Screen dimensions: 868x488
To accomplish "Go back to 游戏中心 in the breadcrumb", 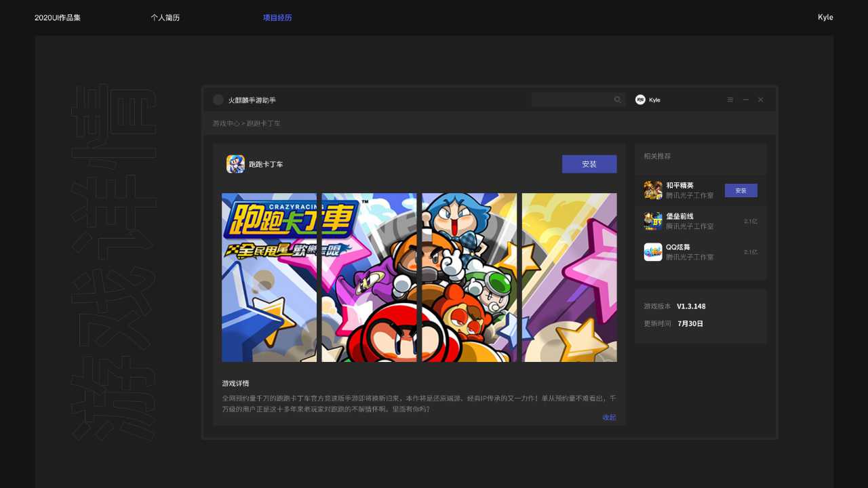I will point(226,123).
